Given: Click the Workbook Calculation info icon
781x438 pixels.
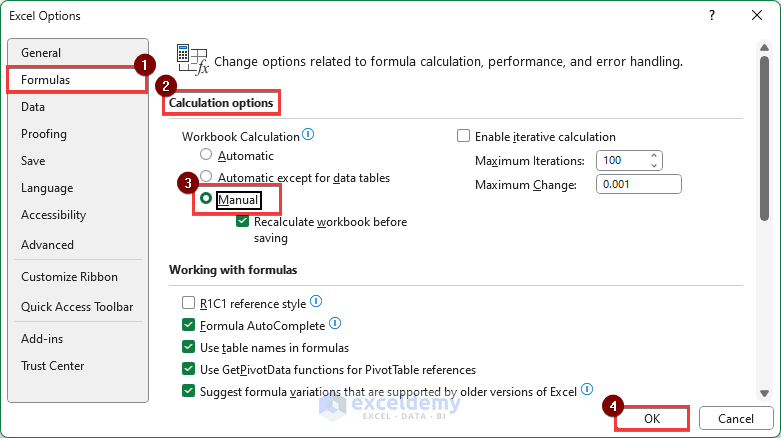Looking at the screenshot, I should (308, 135).
